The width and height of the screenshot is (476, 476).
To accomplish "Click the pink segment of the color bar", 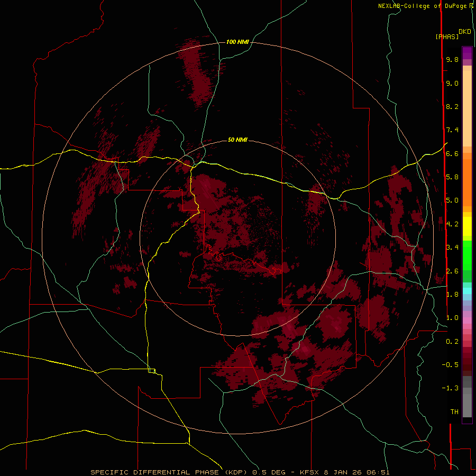I will tap(467, 321).
